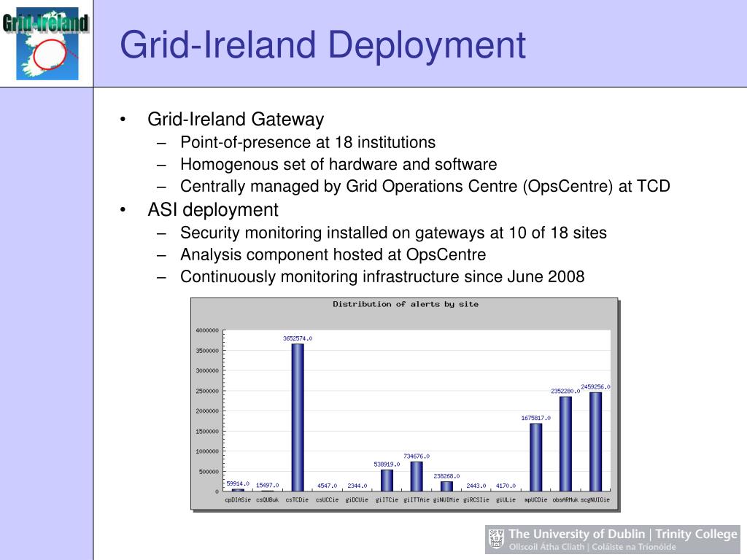Click the value label 4170.0
The image size is (747, 560).
click(x=506, y=486)
